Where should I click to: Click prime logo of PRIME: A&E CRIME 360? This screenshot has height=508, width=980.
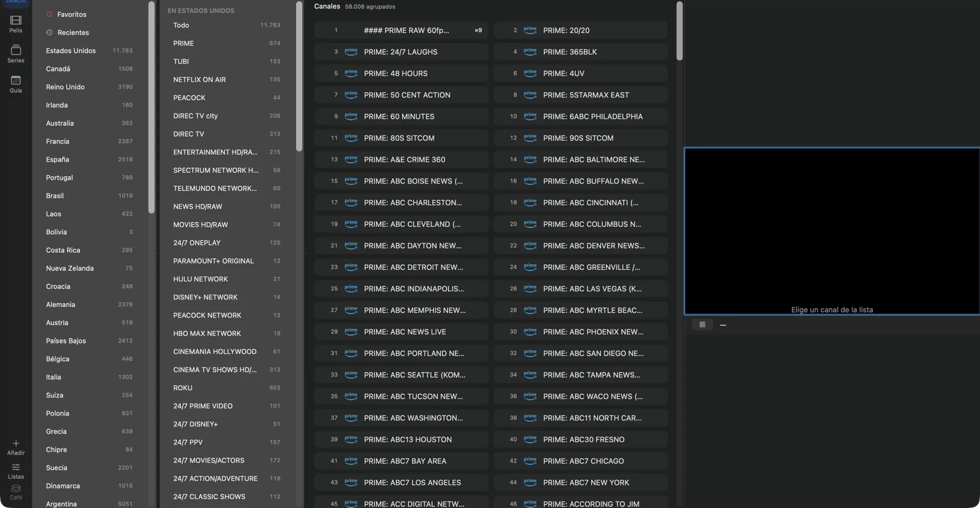tap(351, 159)
